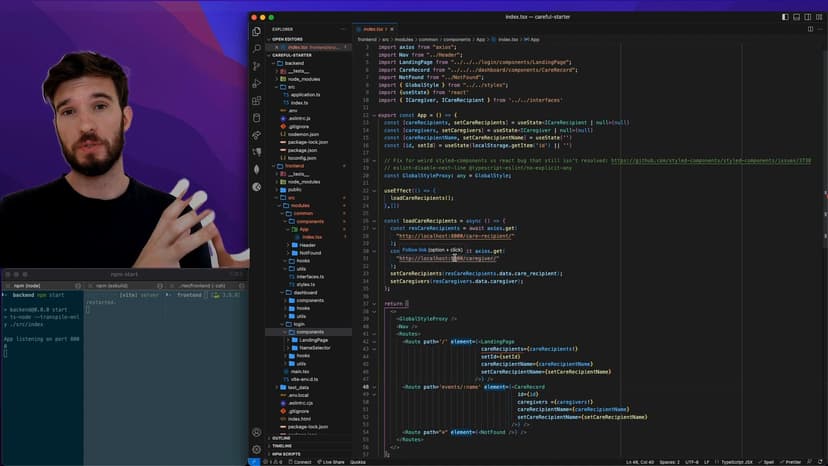Open the Search view in activity bar
The width and height of the screenshot is (828, 466).
257,48
